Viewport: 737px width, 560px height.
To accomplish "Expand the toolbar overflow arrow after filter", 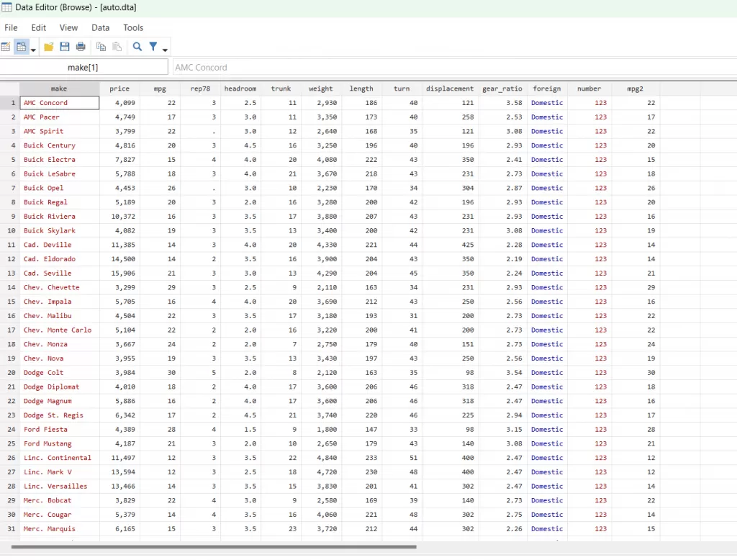I will click(x=166, y=49).
